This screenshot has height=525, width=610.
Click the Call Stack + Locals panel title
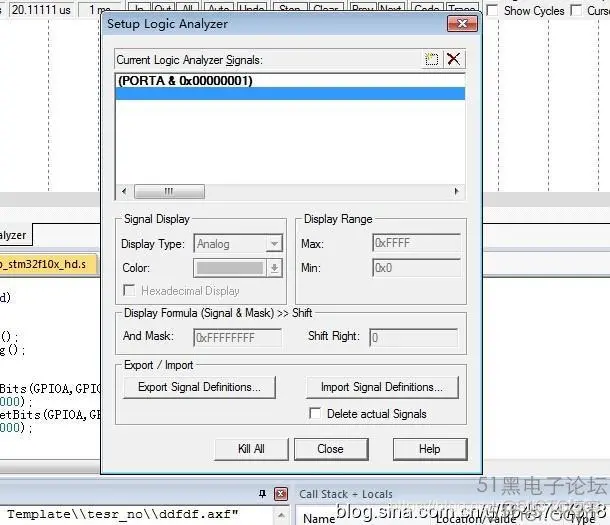click(345, 494)
